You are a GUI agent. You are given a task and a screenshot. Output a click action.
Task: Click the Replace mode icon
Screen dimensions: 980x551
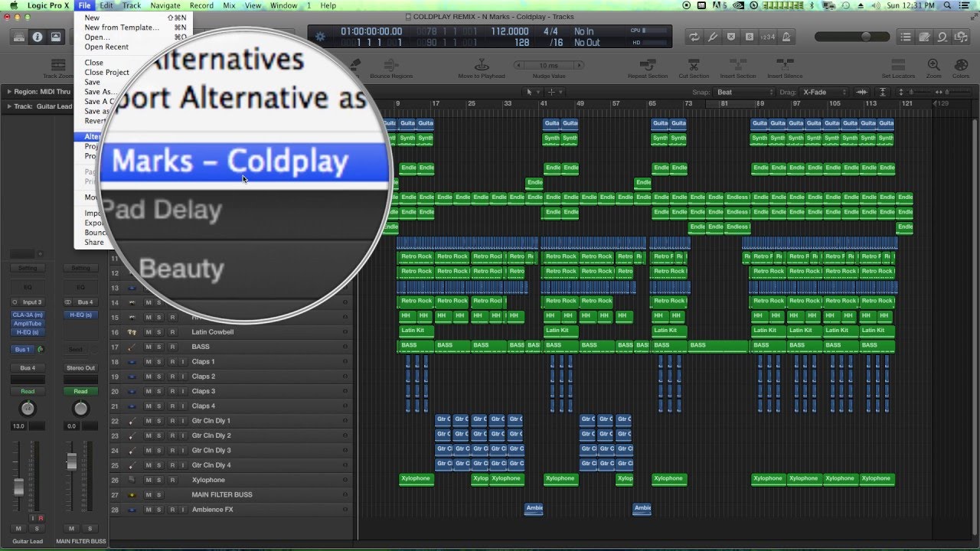pyautogui.click(x=731, y=37)
